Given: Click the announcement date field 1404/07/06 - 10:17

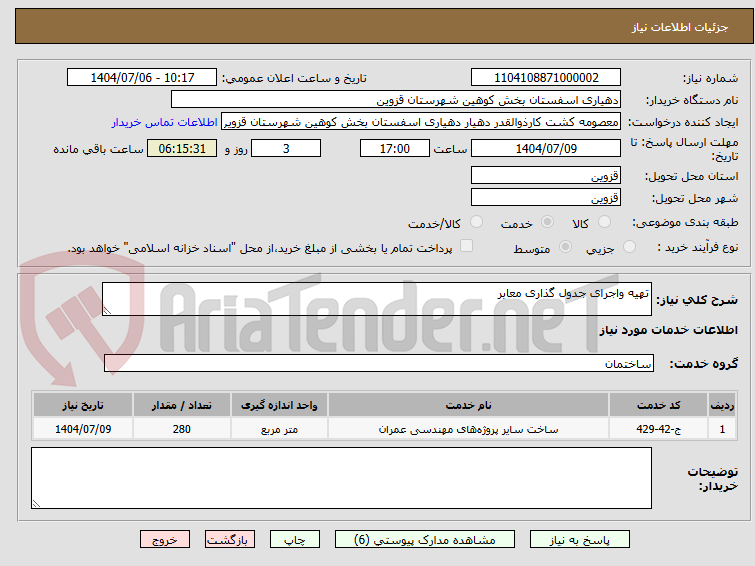Looking at the screenshot, I should [142, 78].
